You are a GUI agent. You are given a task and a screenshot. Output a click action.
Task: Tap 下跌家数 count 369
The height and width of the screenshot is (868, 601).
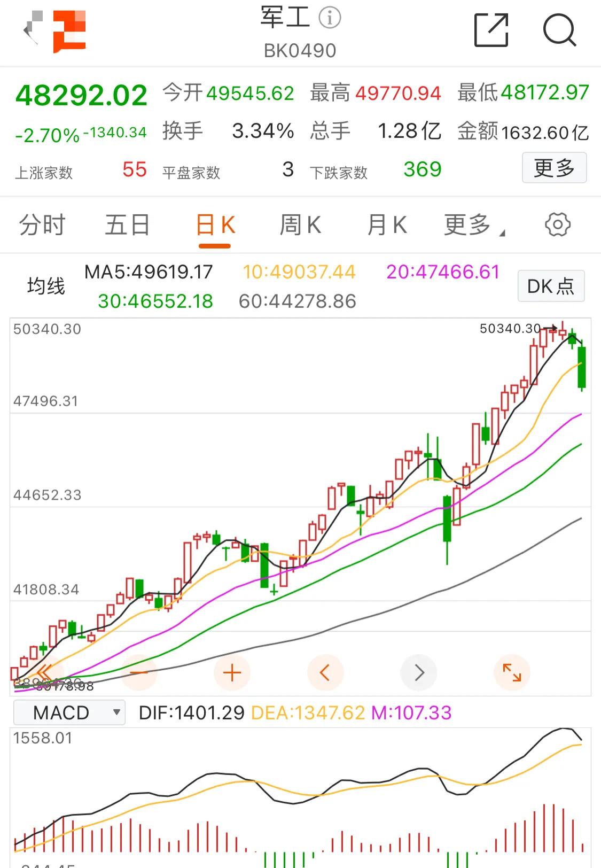click(423, 169)
